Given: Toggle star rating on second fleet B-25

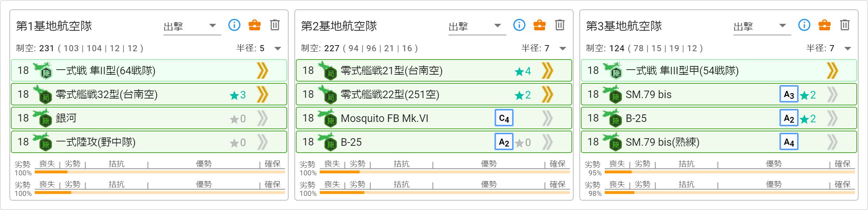Looking at the screenshot, I should [x=523, y=143].
